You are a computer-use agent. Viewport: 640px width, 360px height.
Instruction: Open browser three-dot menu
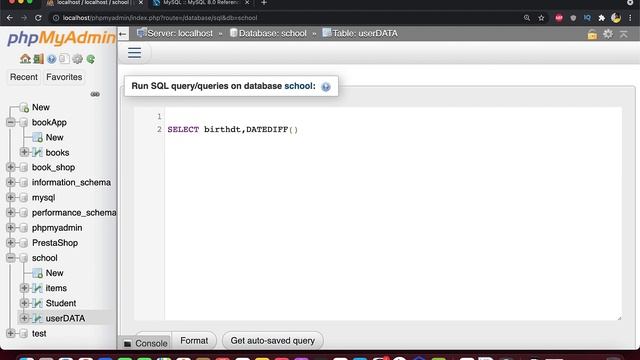point(631,18)
